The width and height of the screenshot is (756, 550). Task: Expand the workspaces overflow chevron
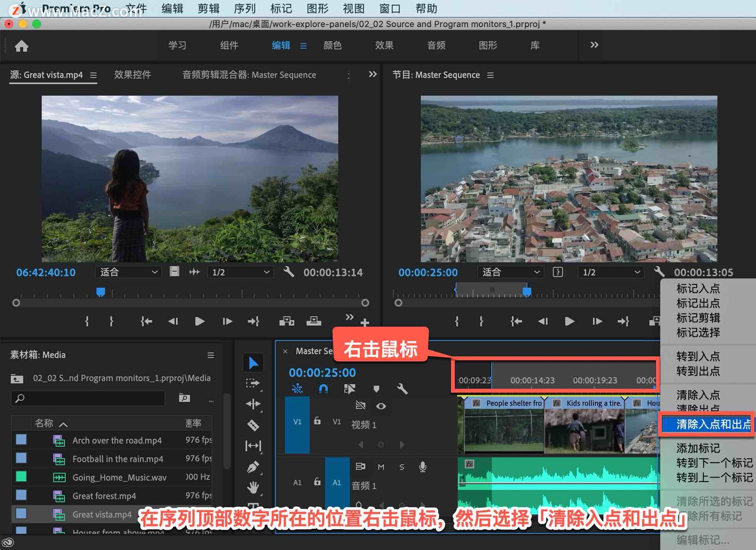pos(594,45)
